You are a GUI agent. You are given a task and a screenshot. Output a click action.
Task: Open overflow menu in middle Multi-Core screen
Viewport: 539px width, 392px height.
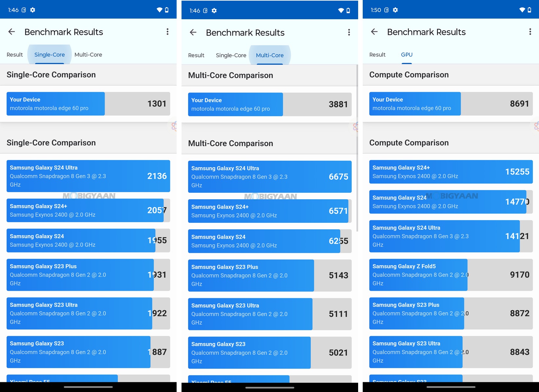(x=349, y=32)
